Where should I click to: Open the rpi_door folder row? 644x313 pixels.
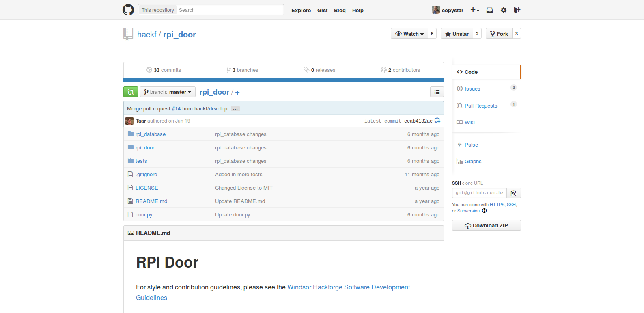145,147
